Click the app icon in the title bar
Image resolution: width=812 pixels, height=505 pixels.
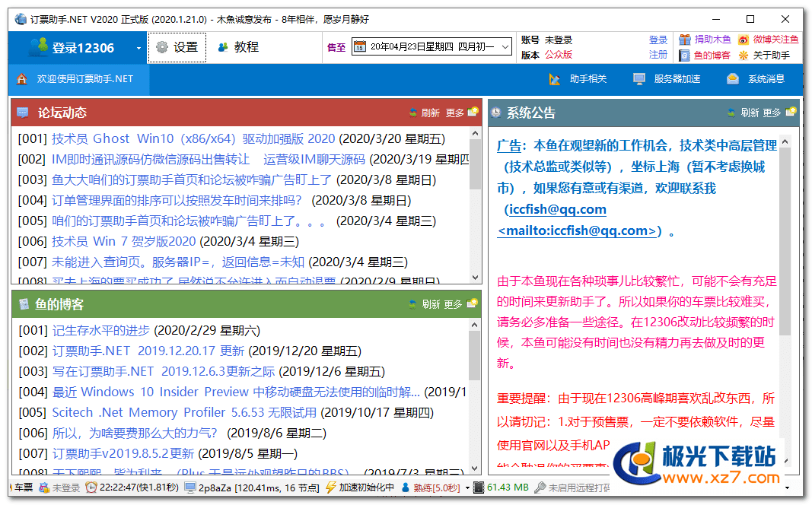tap(21, 19)
